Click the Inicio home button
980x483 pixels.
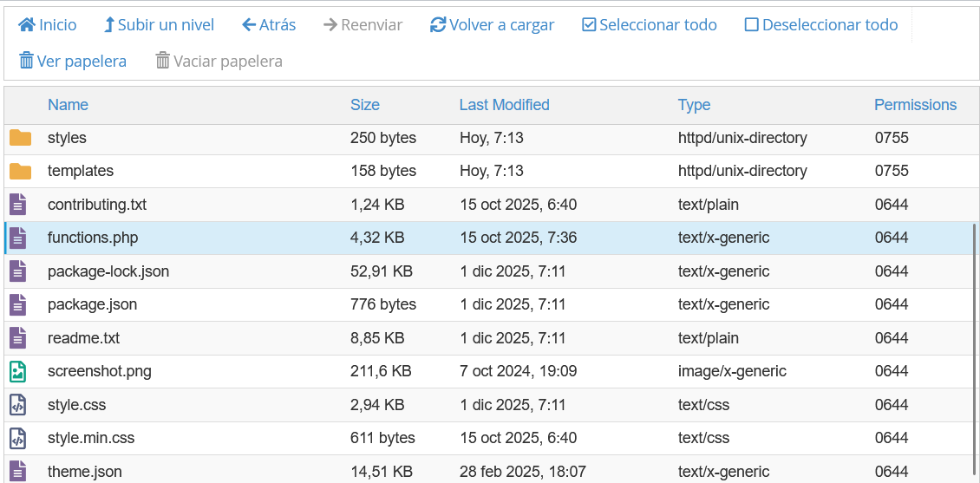click(48, 25)
